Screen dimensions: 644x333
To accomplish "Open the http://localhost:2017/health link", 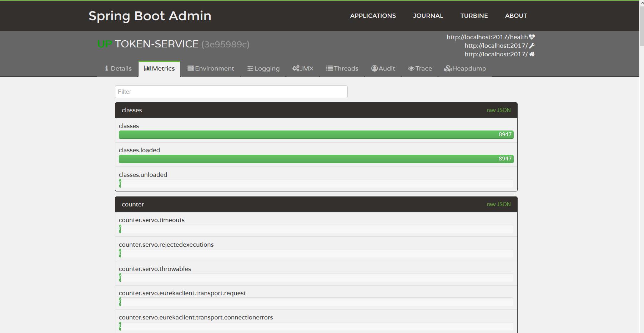I will (487, 37).
